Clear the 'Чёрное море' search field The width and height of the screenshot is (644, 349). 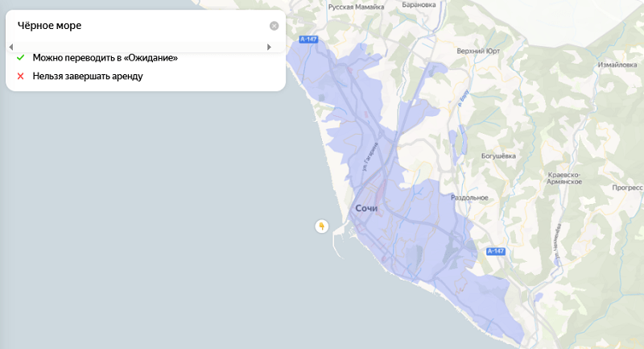click(x=274, y=26)
